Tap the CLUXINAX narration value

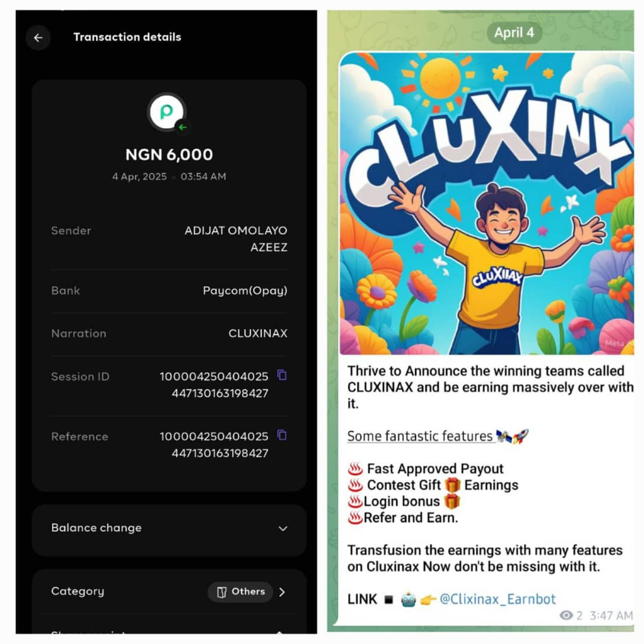tap(258, 333)
